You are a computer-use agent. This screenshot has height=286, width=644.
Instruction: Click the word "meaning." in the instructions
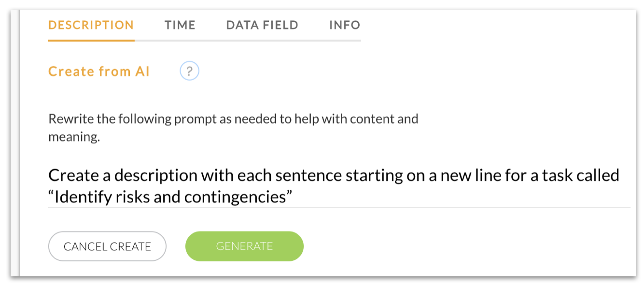(x=74, y=137)
